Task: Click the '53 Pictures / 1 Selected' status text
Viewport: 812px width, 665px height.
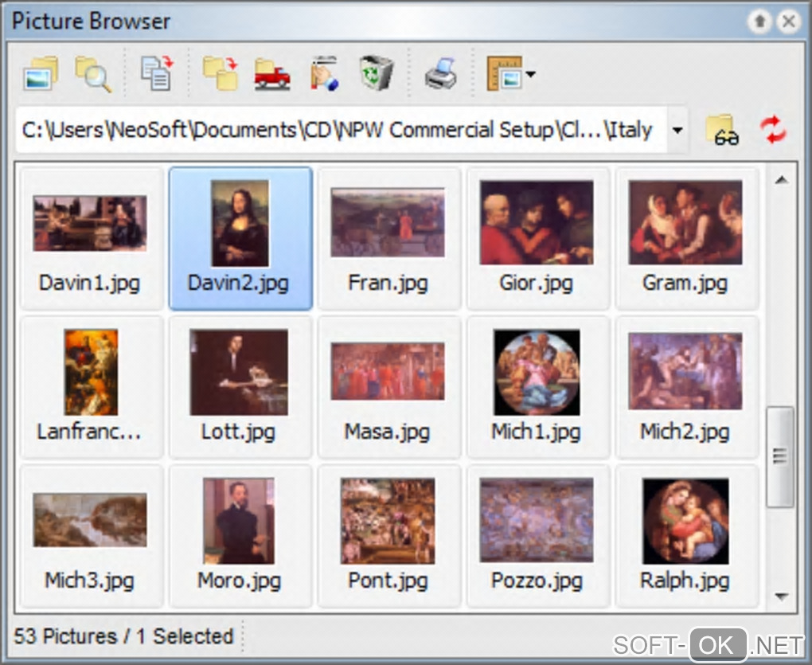Action: (x=123, y=636)
